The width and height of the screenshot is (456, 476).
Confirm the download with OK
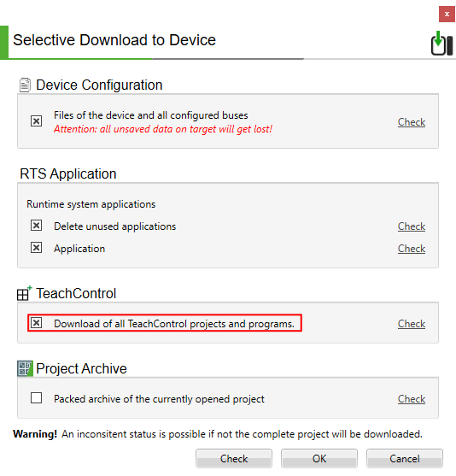coord(319,459)
